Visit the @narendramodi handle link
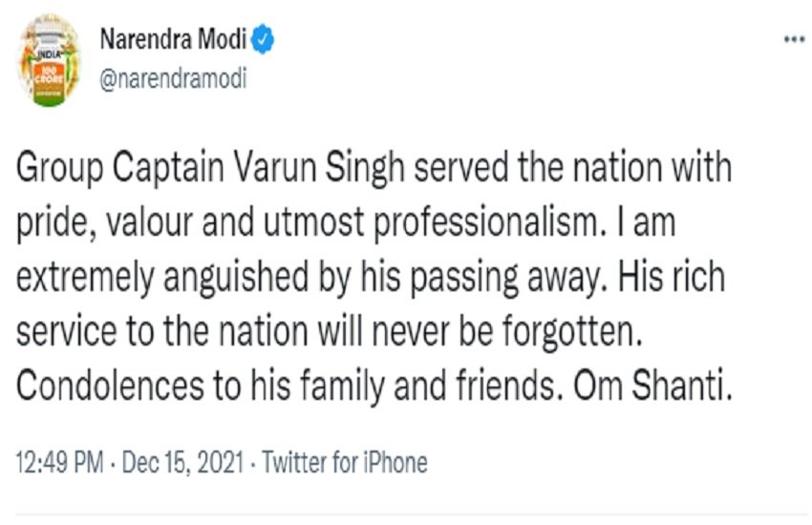Image resolution: width=812 pixels, height=525 pixels. [x=173, y=79]
